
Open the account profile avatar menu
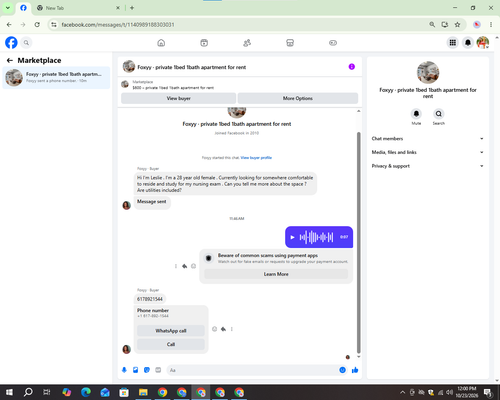point(483,43)
